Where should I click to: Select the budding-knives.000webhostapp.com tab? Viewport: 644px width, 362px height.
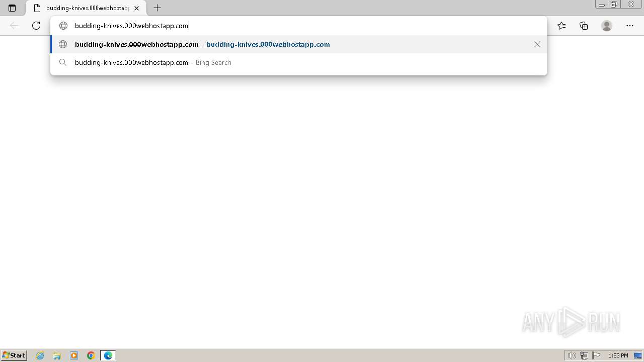point(86,8)
